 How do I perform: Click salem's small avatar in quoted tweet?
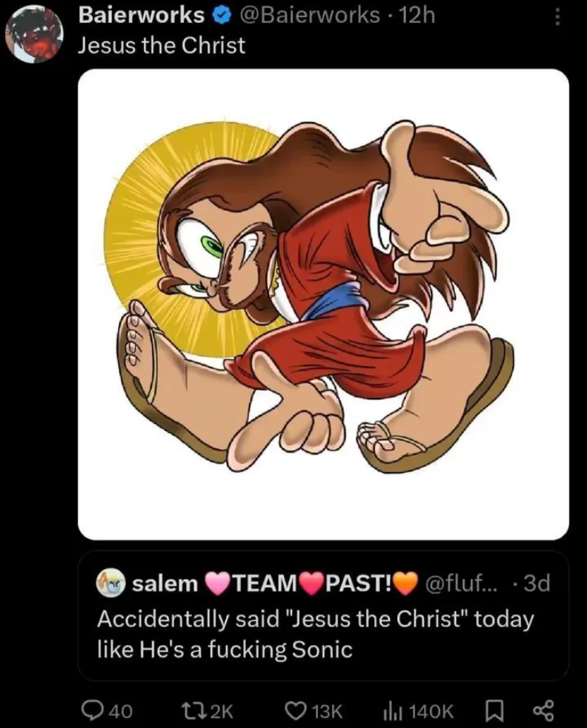pyautogui.click(x=110, y=583)
